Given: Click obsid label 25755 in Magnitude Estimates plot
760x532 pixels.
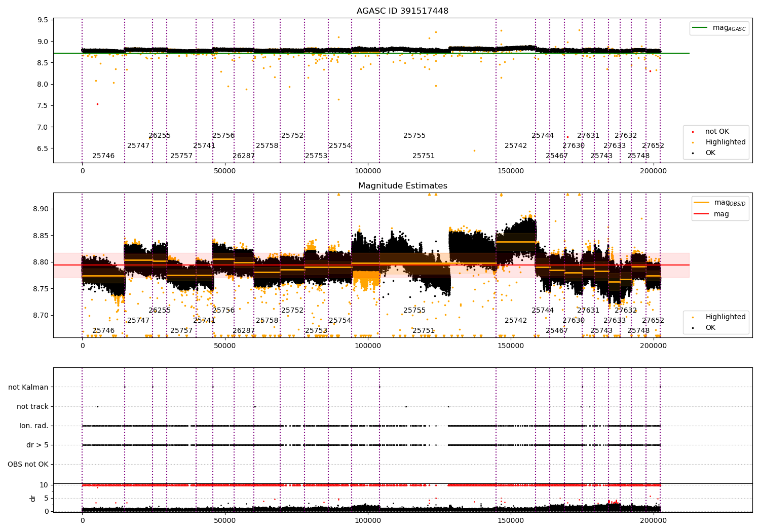Looking at the screenshot, I should pyautogui.click(x=414, y=311).
